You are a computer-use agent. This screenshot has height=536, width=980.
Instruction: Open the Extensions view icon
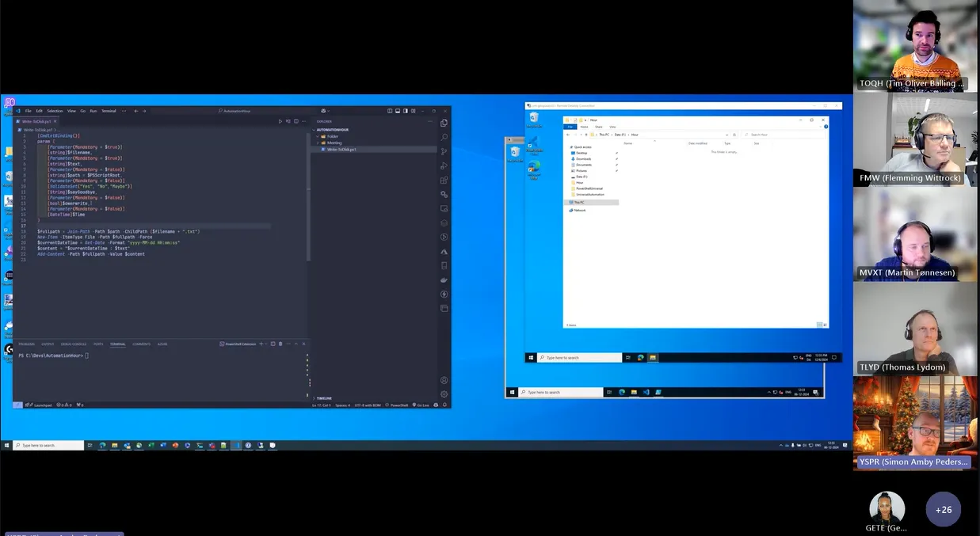pyautogui.click(x=444, y=180)
